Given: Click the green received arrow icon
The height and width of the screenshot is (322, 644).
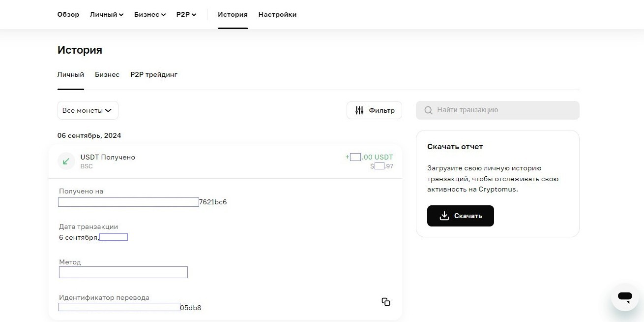Looking at the screenshot, I should tap(66, 161).
